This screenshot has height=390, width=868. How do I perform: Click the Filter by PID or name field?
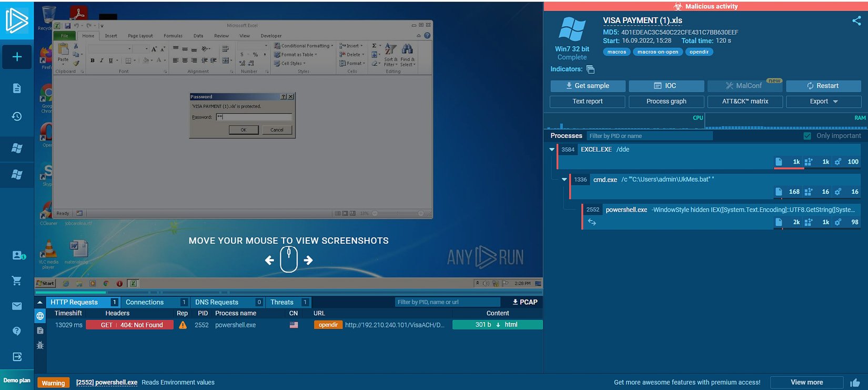point(649,136)
